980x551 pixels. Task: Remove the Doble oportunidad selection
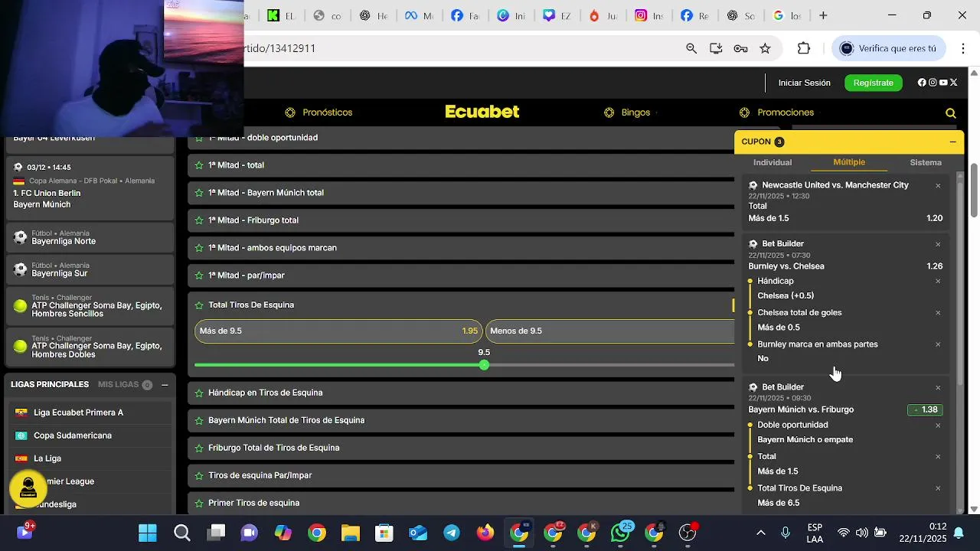coord(938,425)
